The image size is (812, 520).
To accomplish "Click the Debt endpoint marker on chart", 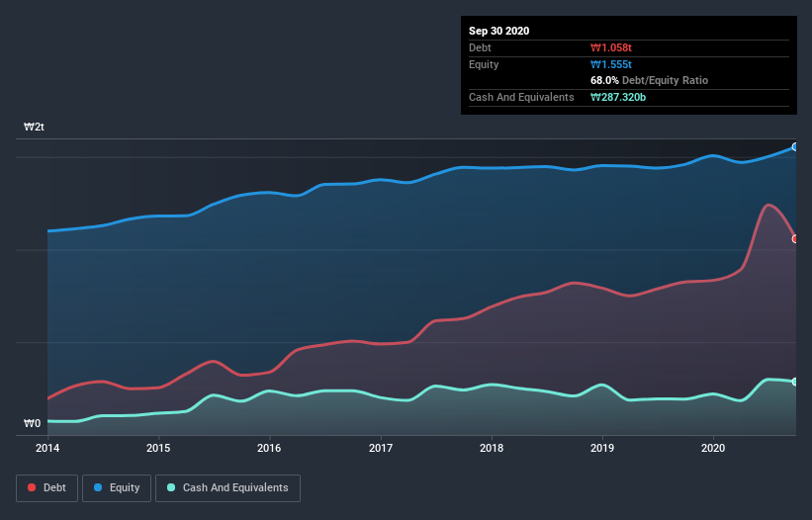I will (x=795, y=238).
